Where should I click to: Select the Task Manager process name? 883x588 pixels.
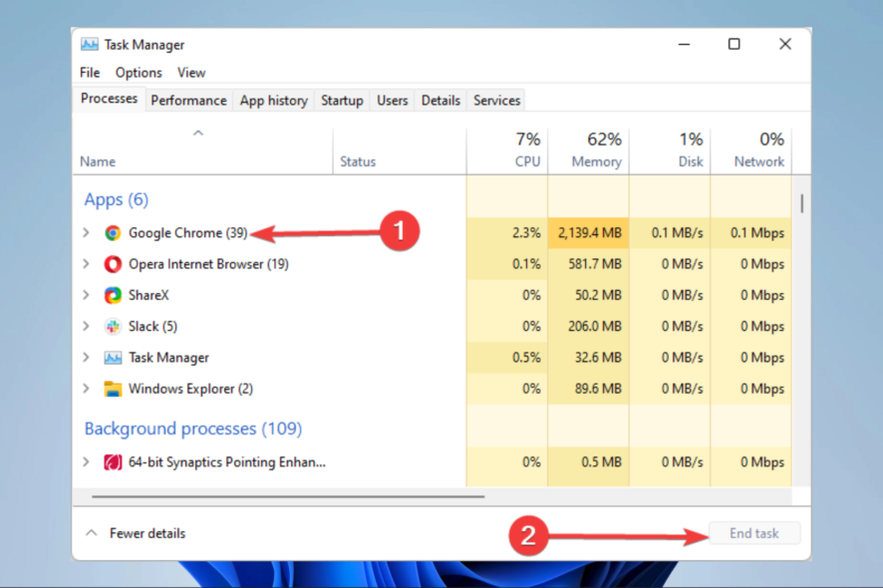(x=168, y=358)
